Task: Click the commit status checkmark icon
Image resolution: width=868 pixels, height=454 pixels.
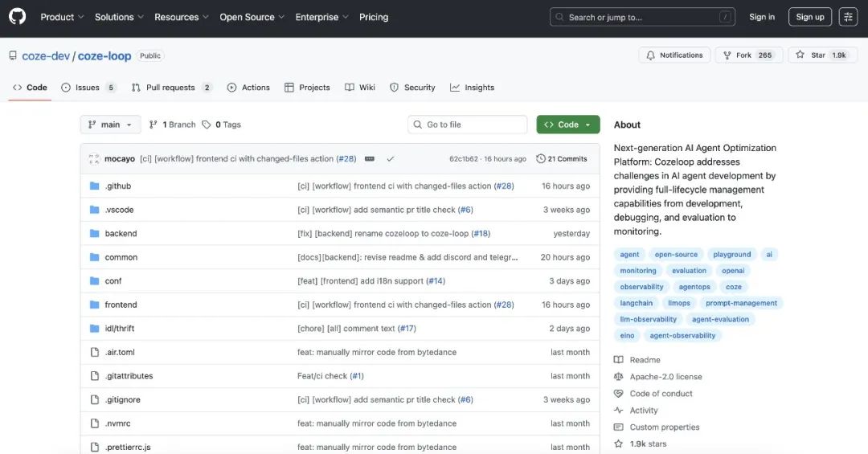Action: 391,159
